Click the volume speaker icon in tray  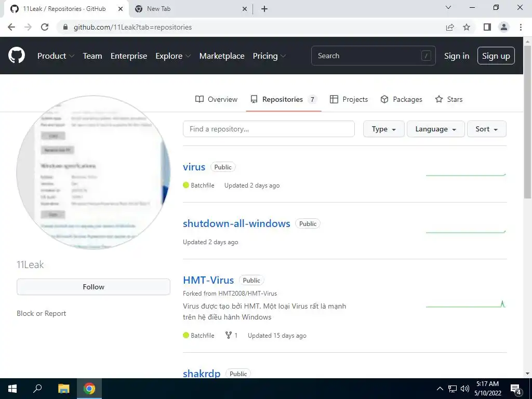coord(465,389)
